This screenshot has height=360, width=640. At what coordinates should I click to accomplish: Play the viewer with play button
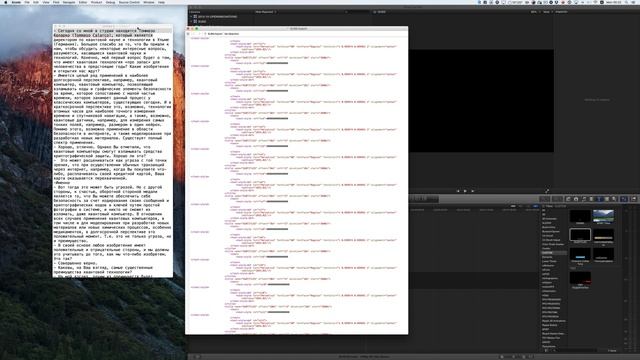point(465,191)
